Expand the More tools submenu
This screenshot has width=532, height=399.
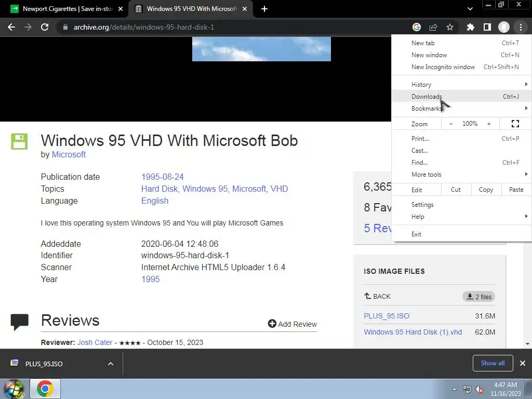click(x=461, y=175)
